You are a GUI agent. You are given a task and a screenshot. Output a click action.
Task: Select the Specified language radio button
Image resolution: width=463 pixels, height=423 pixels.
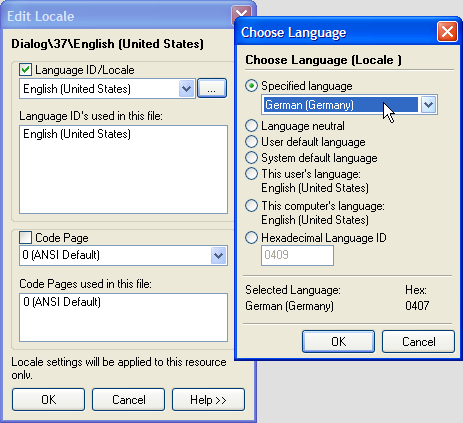tap(251, 86)
